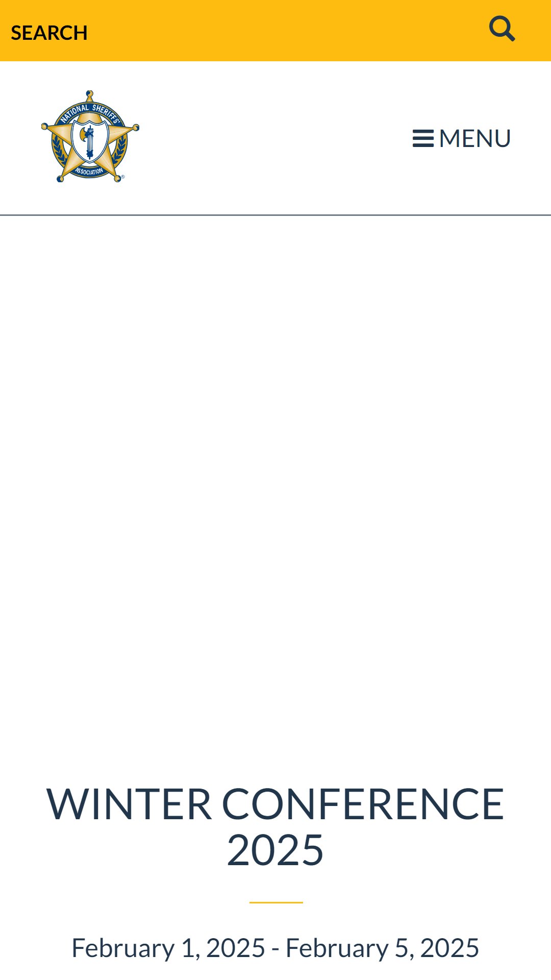Click the magnifying glass search icon
Screen dimensions: 551x980
point(502,29)
